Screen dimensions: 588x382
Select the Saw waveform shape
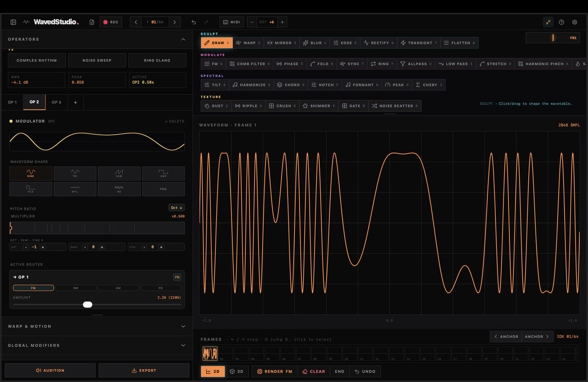(119, 173)
